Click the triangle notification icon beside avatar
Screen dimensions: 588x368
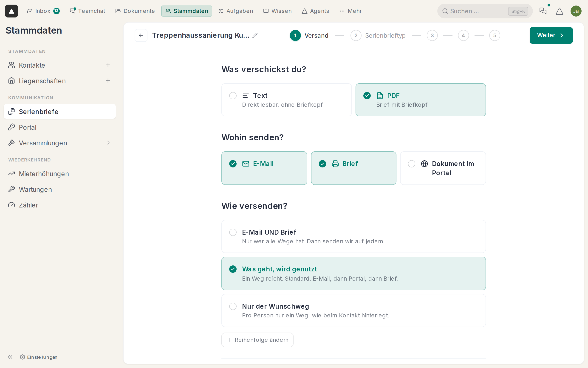coord(559,11)
